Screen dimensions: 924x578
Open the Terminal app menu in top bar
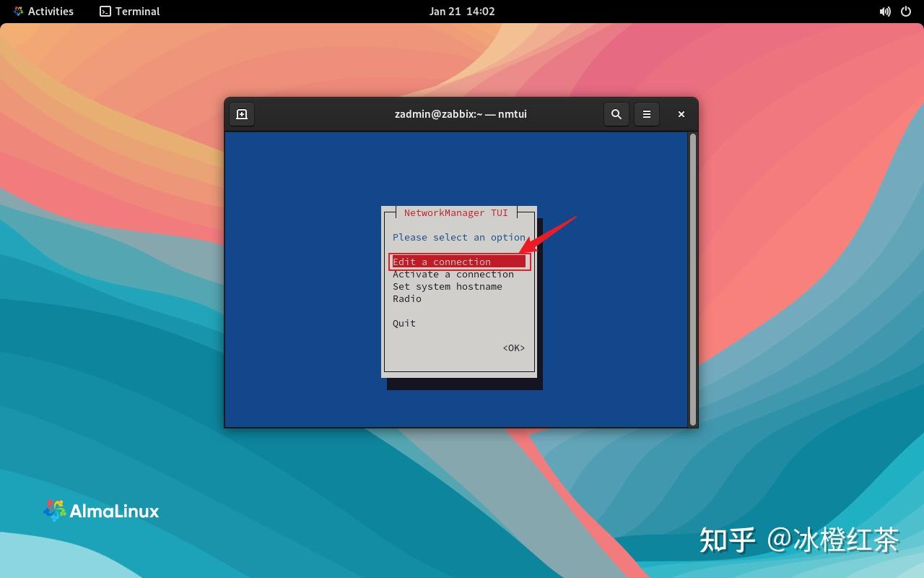pos(130,11)
